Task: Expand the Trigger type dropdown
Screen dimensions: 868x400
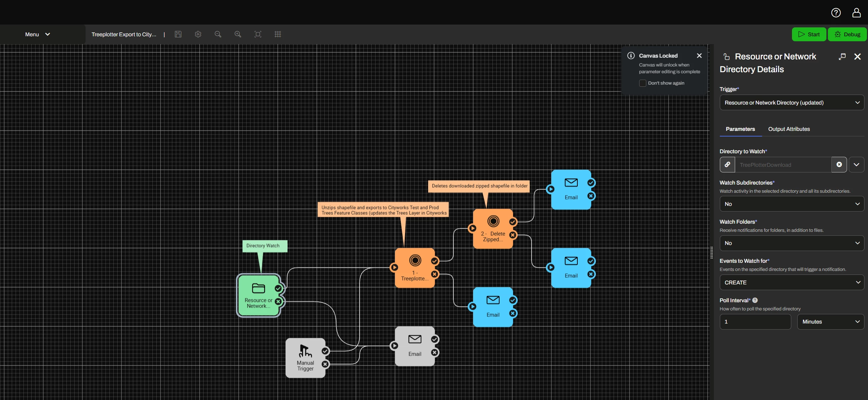Action: coord(792,103)
